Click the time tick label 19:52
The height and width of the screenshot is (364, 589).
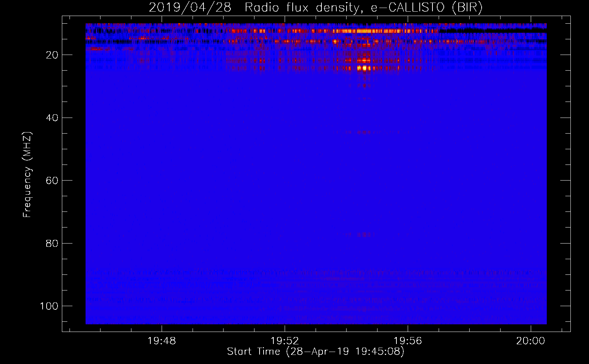pos(285,341)
